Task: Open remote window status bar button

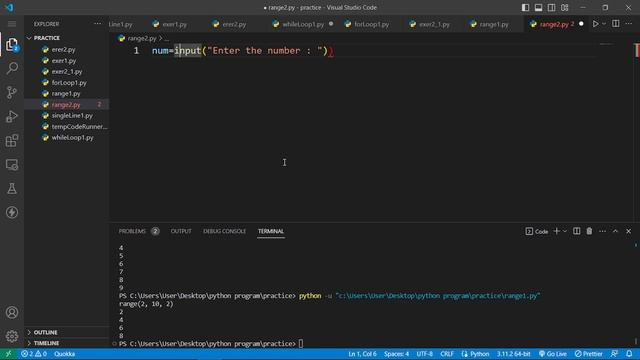Action: (x=8, y=354)
